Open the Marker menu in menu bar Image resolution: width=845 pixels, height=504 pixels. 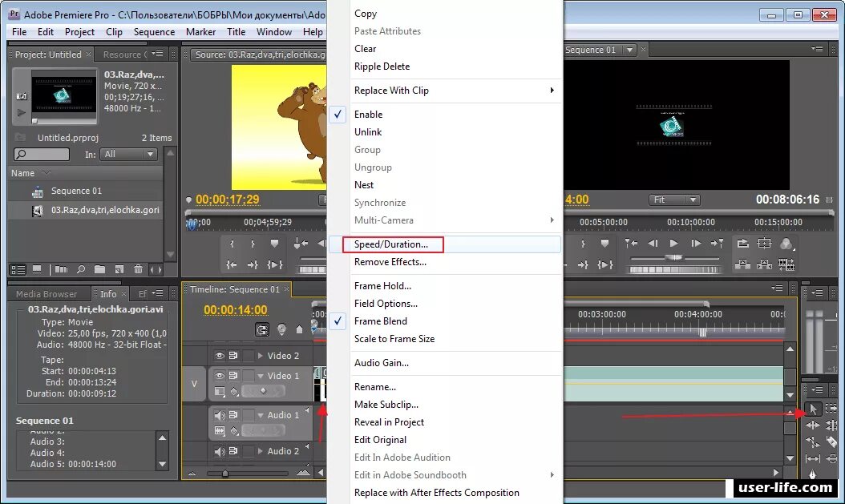click(200, 32)
